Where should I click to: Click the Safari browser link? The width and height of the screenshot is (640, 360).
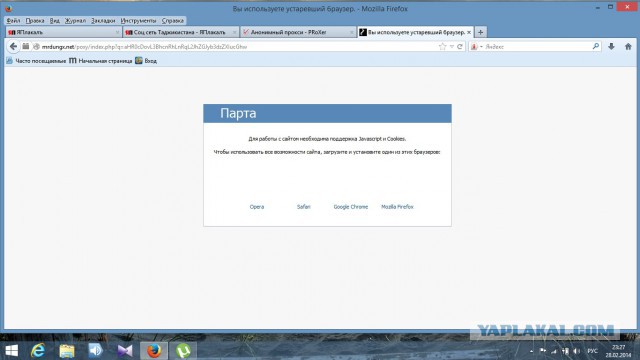304,207
